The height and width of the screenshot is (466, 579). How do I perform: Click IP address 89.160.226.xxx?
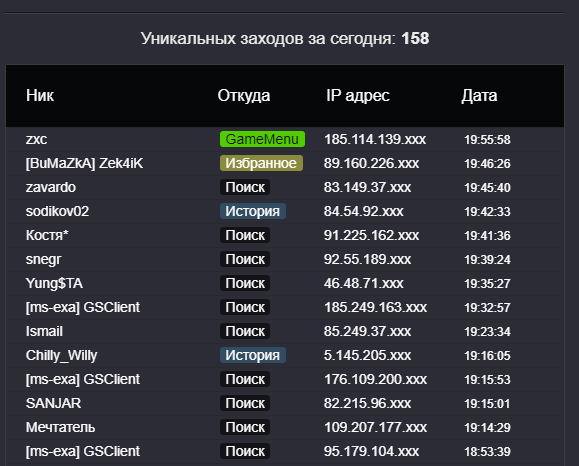(x=371, y=163)
